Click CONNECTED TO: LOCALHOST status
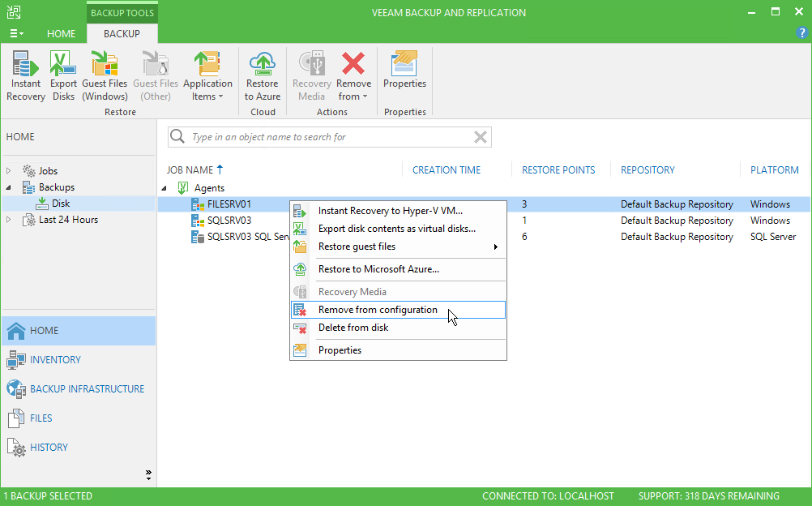812x506 pixels. 548,496
